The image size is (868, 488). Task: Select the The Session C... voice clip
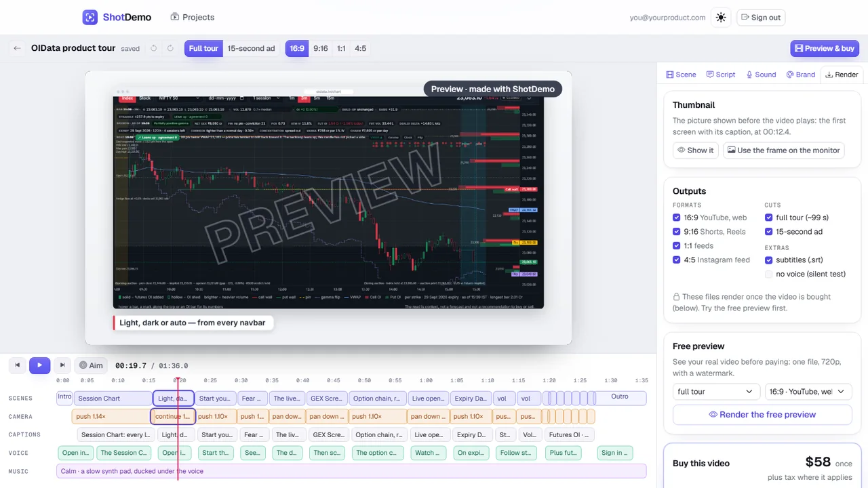pyautogui.click(x=123, y=453)
